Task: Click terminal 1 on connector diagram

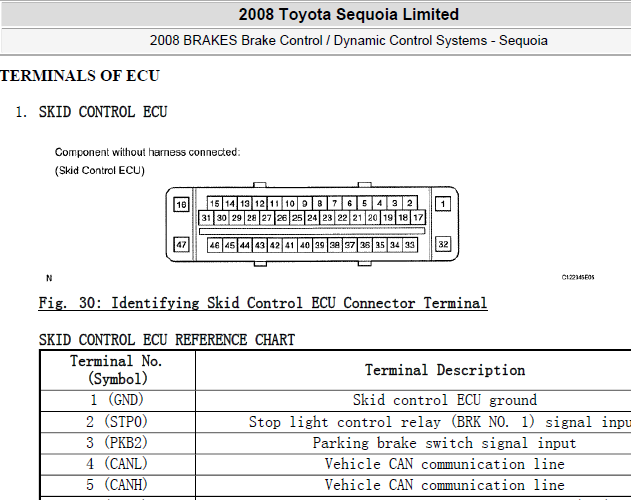Action: coord(443,204)
